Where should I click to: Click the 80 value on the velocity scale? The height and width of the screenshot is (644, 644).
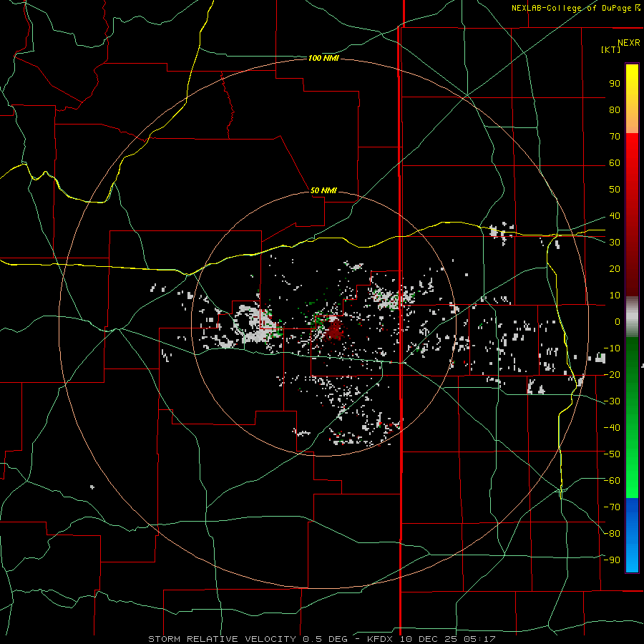(x=615, y=110)
